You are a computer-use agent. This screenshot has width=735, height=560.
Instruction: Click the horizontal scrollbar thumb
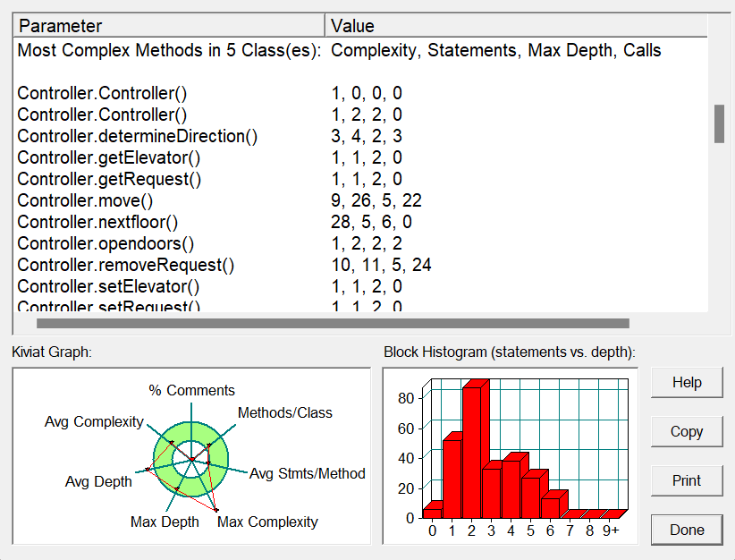(x=333, y=324)
